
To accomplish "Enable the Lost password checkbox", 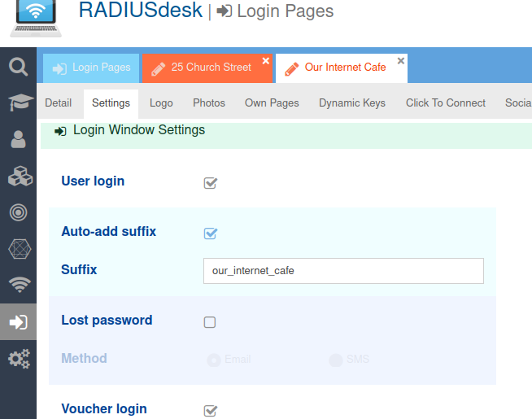I will click(x=210, y=322).
